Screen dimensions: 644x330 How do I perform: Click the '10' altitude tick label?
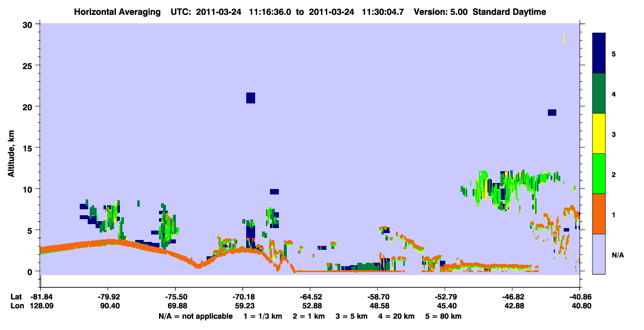coord(28,189)
